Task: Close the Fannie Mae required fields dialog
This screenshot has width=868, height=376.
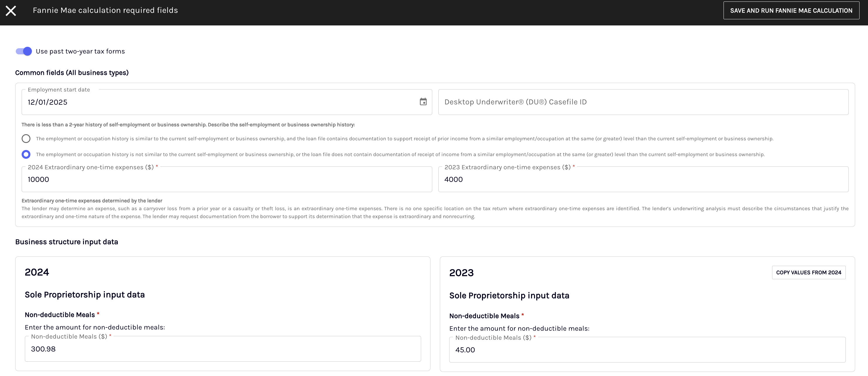Action: coord(11,11)
